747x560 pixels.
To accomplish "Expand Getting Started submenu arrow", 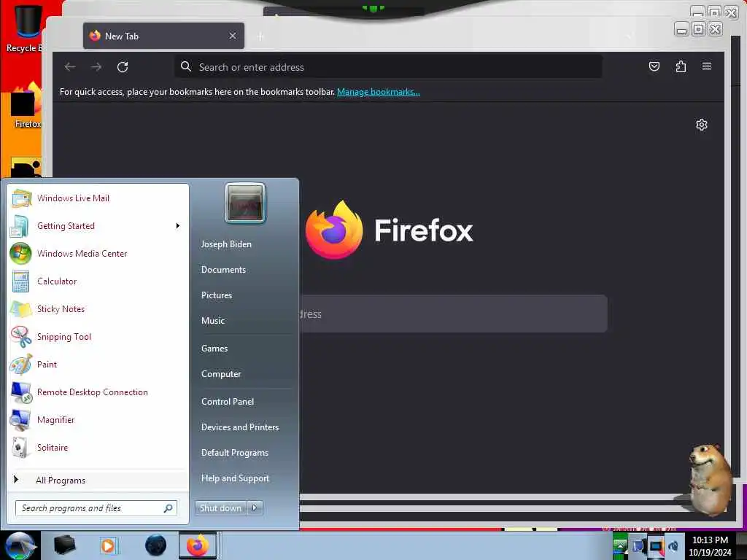I will click(x=178, y=226).
